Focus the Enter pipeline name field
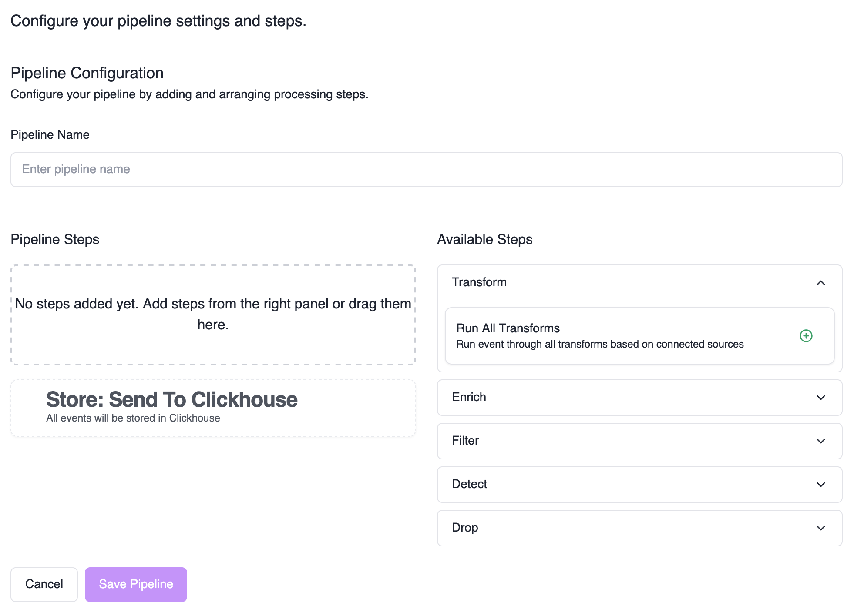 426,170
